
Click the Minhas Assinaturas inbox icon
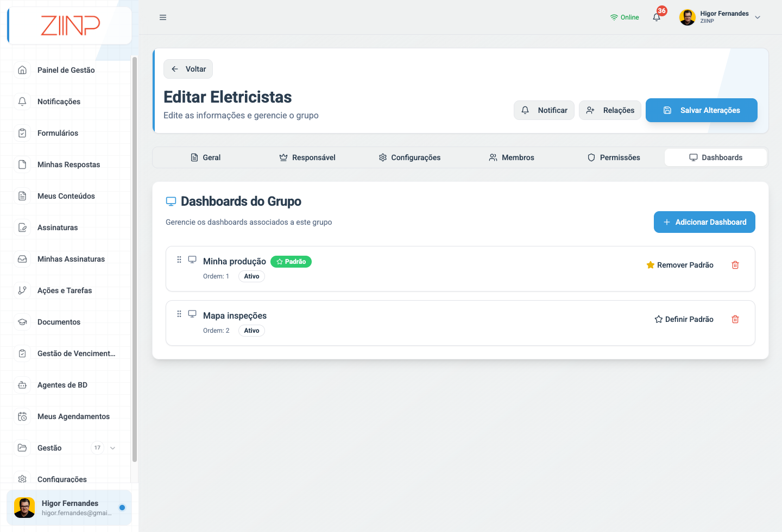(22, 259)
